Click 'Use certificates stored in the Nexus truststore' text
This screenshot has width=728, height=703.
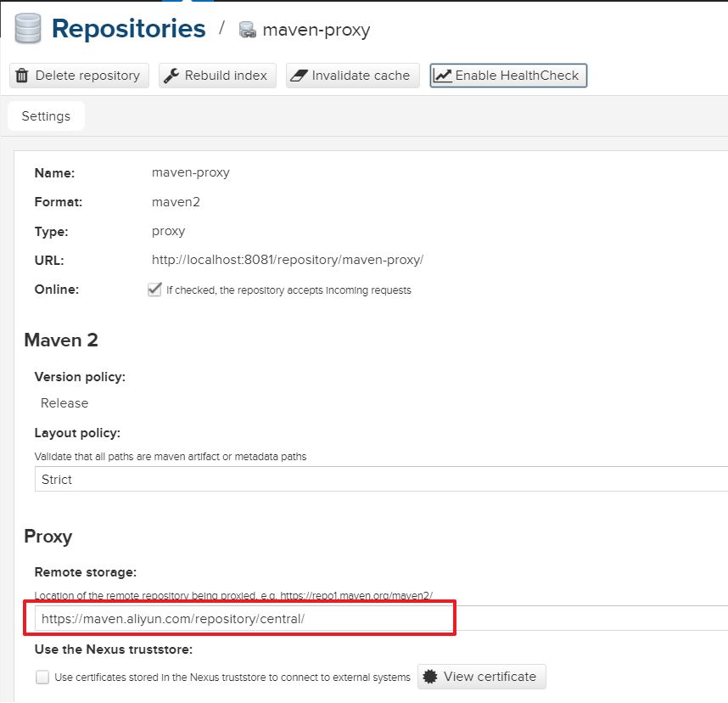(x=232, y=678)
